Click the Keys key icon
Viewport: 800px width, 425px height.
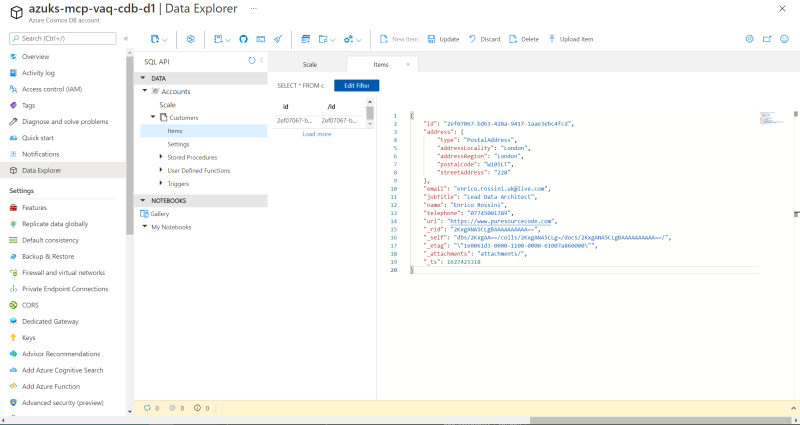(x=14, y=338)
